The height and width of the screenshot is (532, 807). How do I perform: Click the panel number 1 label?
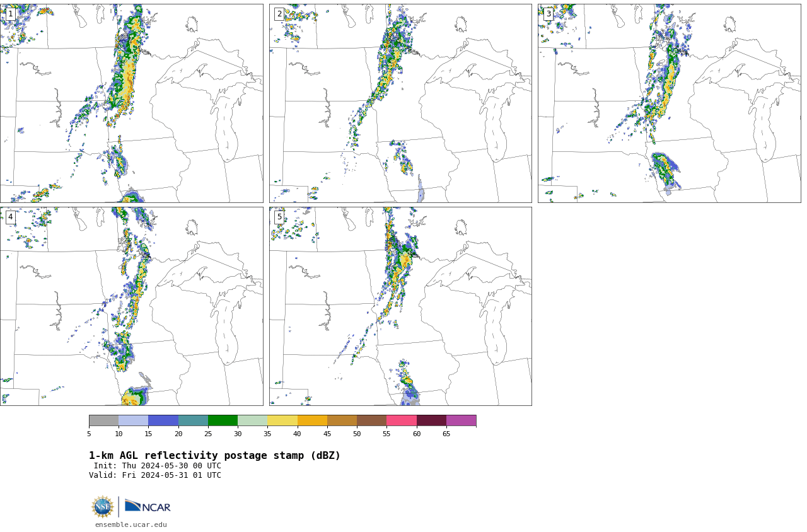pos(10,14)
